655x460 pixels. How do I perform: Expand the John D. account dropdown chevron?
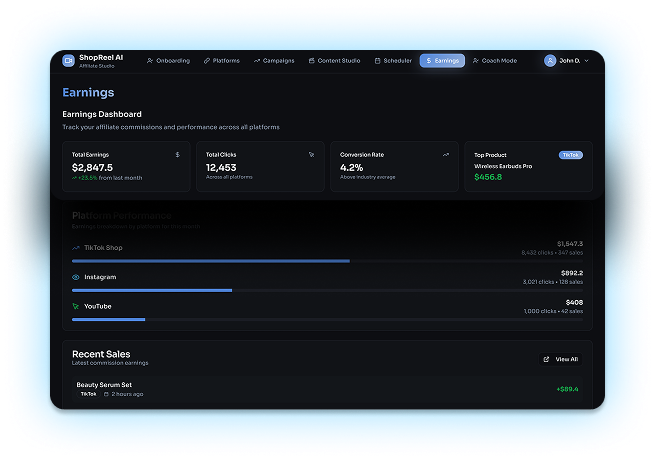pyautogui.click(x=586, y=61)
